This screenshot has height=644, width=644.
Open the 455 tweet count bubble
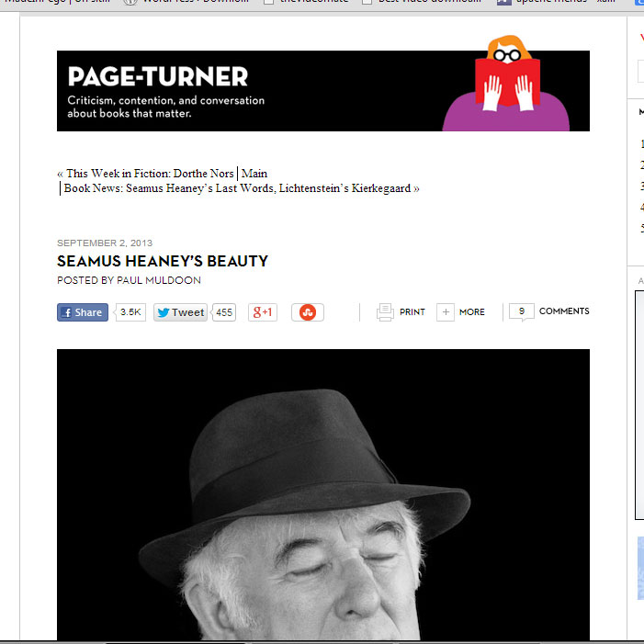(x=224, y=312)
